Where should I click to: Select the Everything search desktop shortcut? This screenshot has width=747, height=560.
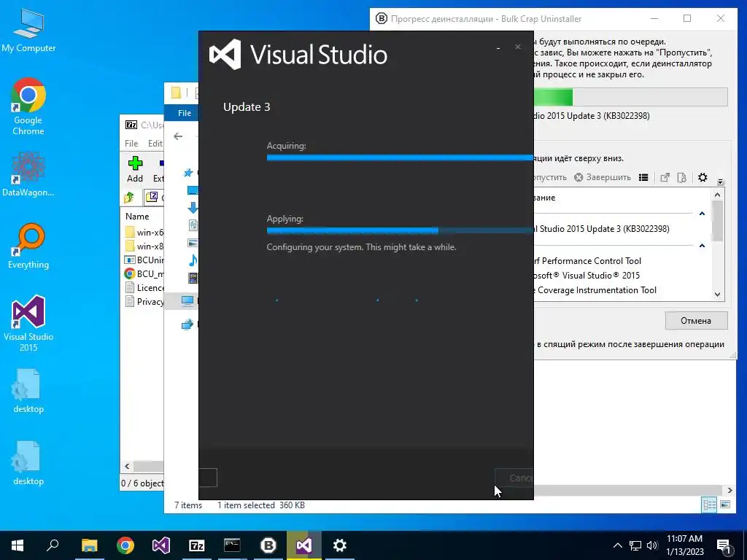[x=28, y=246]
